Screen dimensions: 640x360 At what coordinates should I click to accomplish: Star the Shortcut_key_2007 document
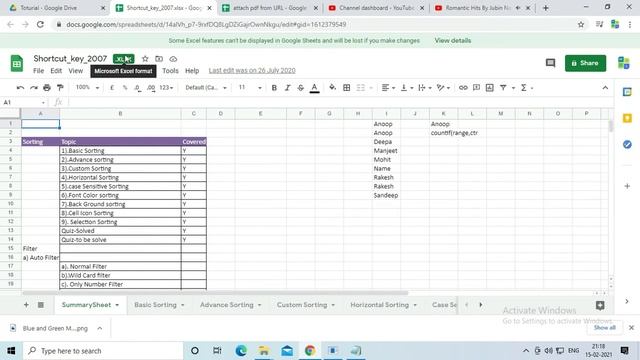pos(145,59)
